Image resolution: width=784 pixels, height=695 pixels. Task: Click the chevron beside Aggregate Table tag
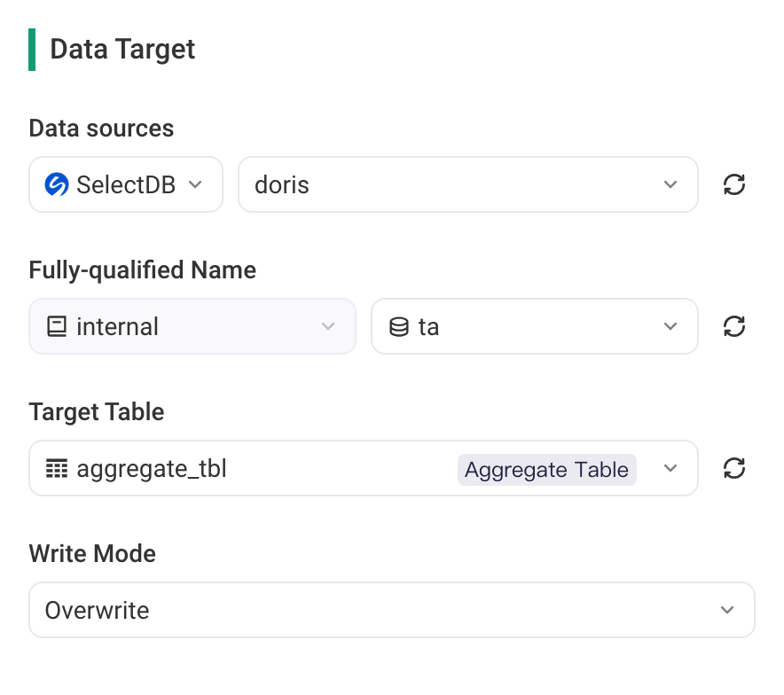point(670,468)
